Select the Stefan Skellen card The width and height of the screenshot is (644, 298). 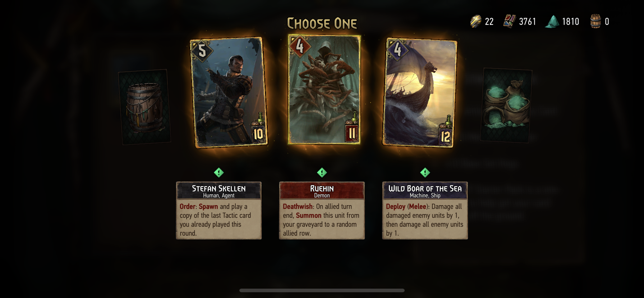click(229, 92)
